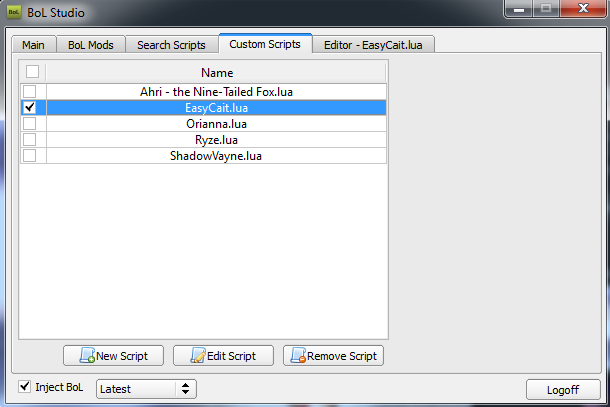Click the Logoff button

click(x=563, y=389)
